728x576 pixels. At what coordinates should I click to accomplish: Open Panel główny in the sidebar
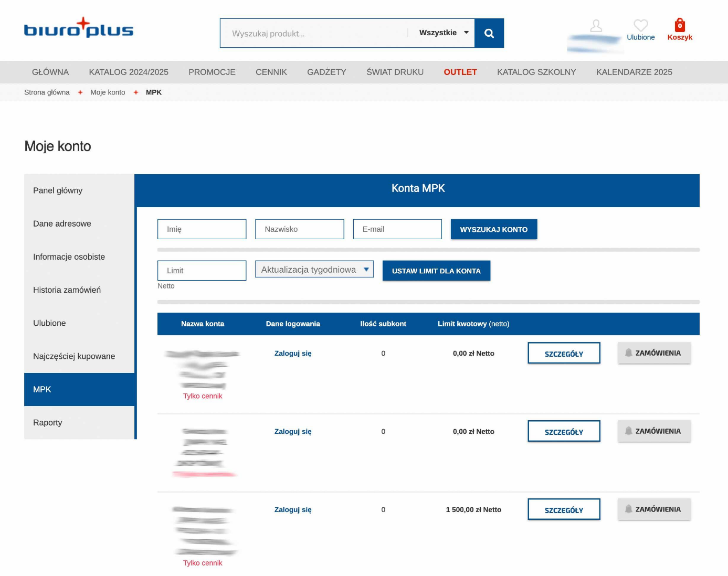point(79,190)
